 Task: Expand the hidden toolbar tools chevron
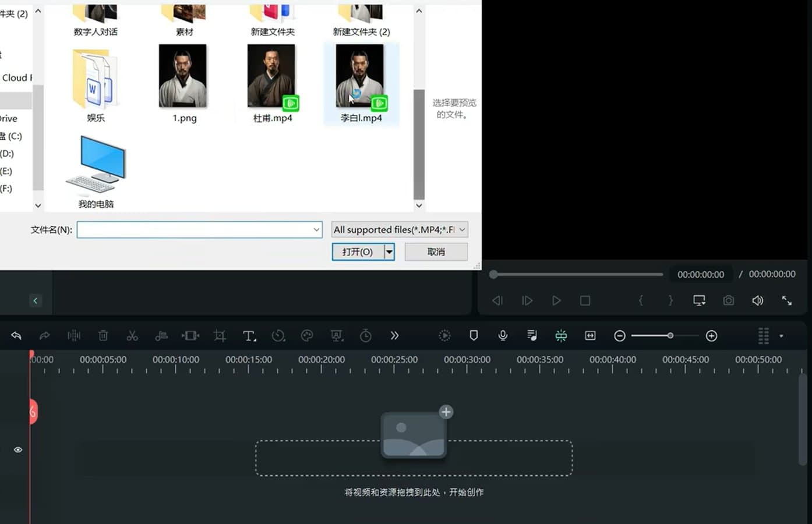395,335
